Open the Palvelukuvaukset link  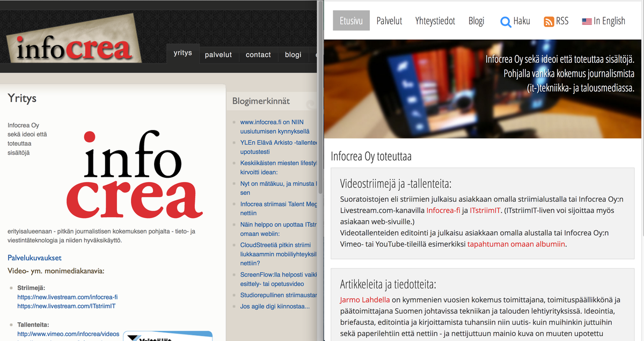tap(34, 258)
